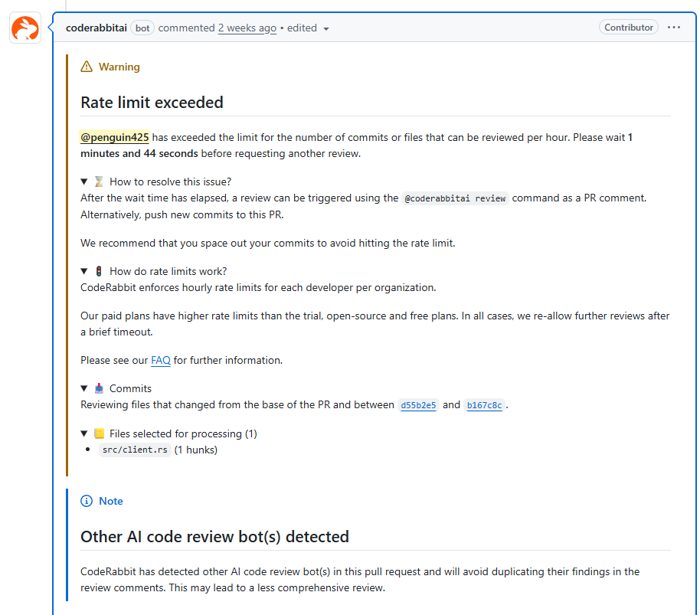Image resolution: width=700 pixels, height=615 pixels.
Task: Collapse the How to resolve this issue section
Action: (84, 182)
